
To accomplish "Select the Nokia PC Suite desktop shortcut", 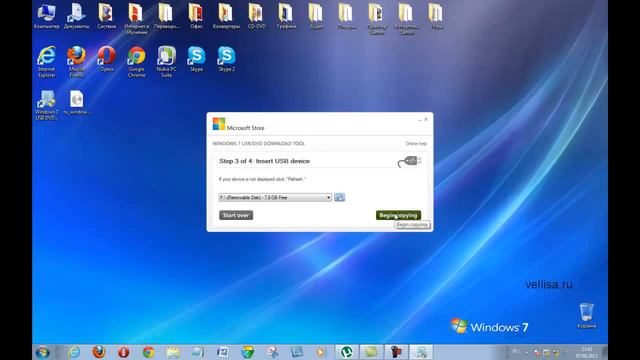I will 166,62.
